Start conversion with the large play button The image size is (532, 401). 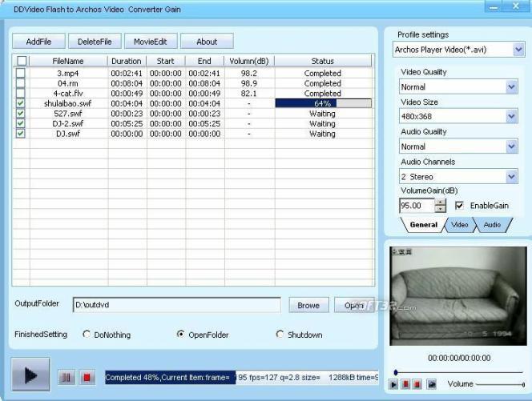click(30, 375)
